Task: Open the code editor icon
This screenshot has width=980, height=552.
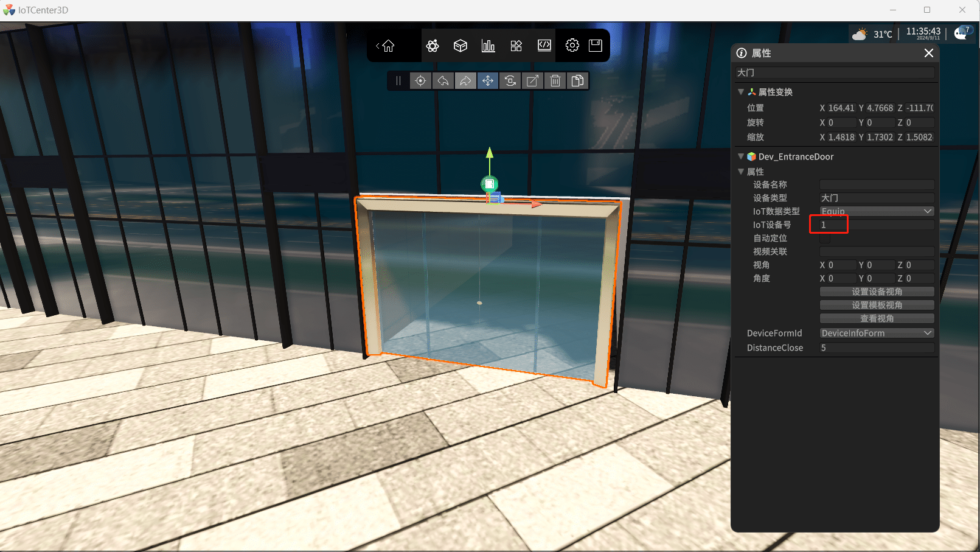Action: point(544,46)
